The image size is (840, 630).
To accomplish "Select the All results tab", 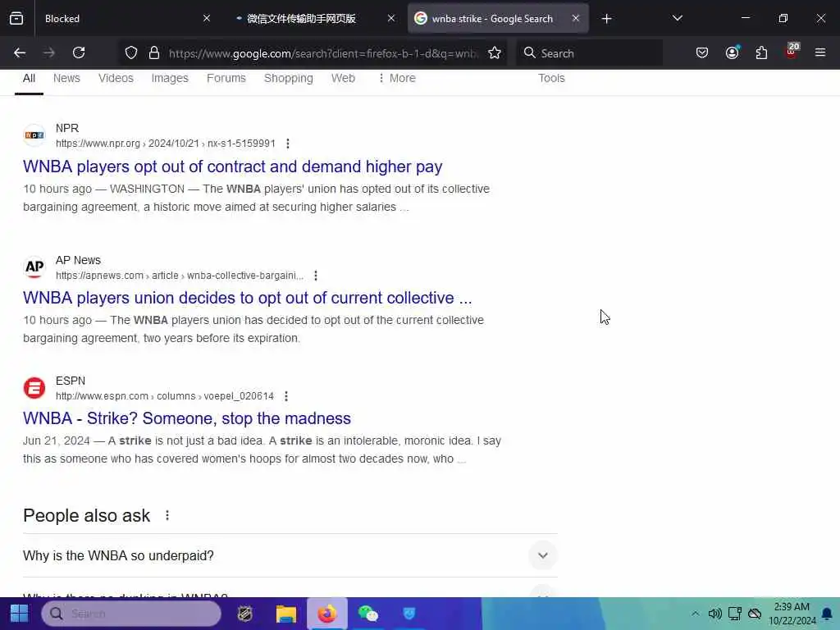I will point(29,78).
